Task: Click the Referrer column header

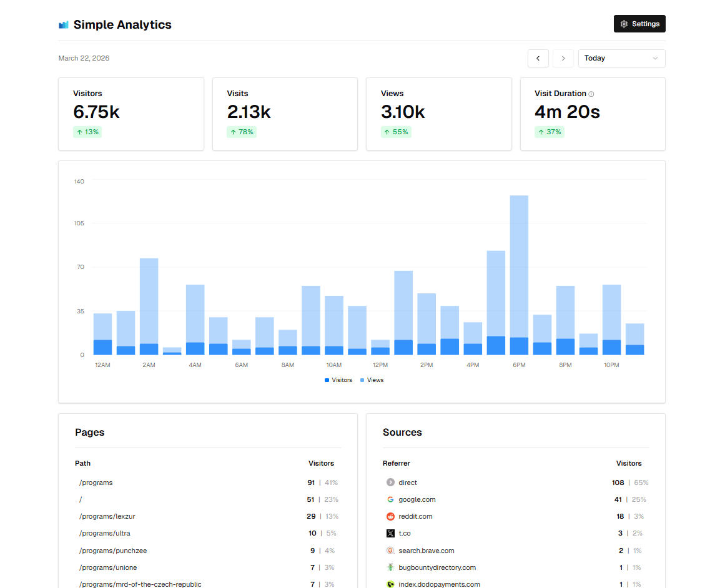Action: pyautogui.click(x=397, y=463)
